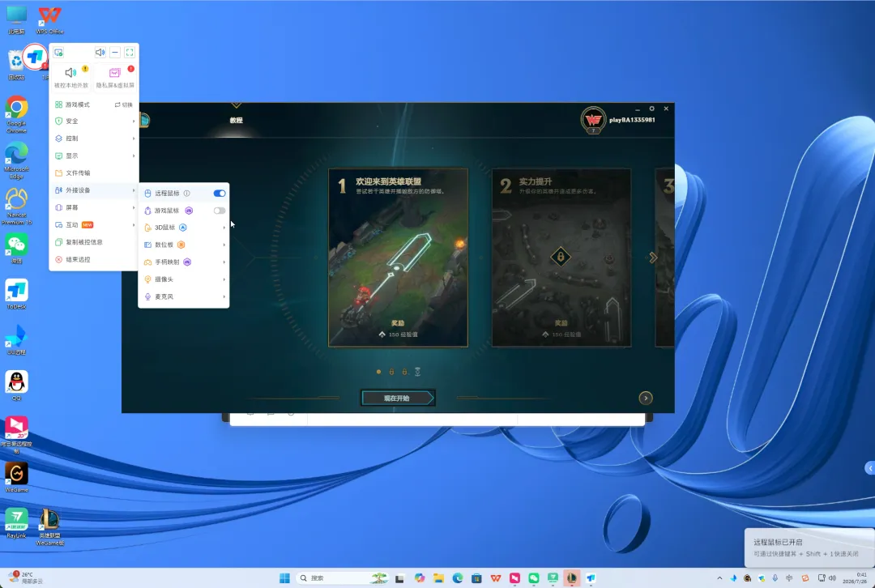Open 隐私屏&虚拟屏 option
Screen dimensions: 875x588
click(x=115, y=77)
